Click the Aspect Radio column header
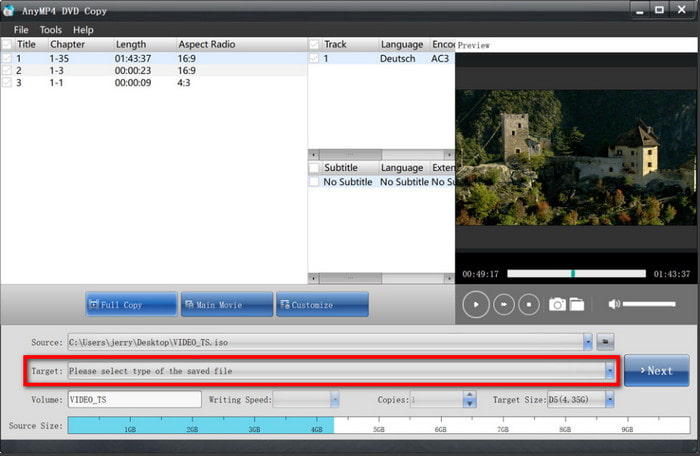Viewport: 700px width, 456px height. 207,44
